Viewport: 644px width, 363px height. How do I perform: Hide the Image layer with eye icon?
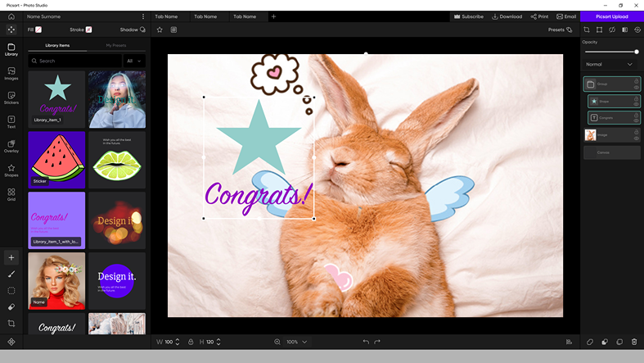click(636, 138)
